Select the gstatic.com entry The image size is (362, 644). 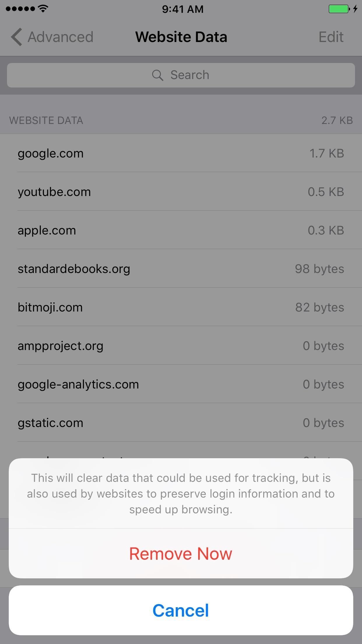181,423
